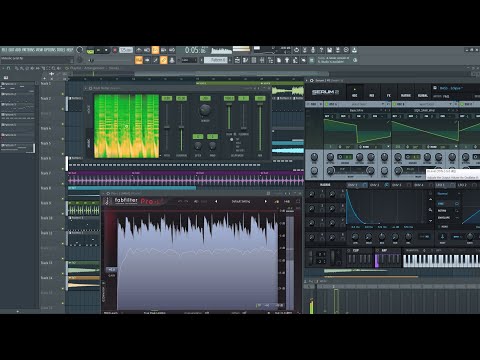Open the gear settings of the Serum 2 wrapper

(x=312, y=80)
